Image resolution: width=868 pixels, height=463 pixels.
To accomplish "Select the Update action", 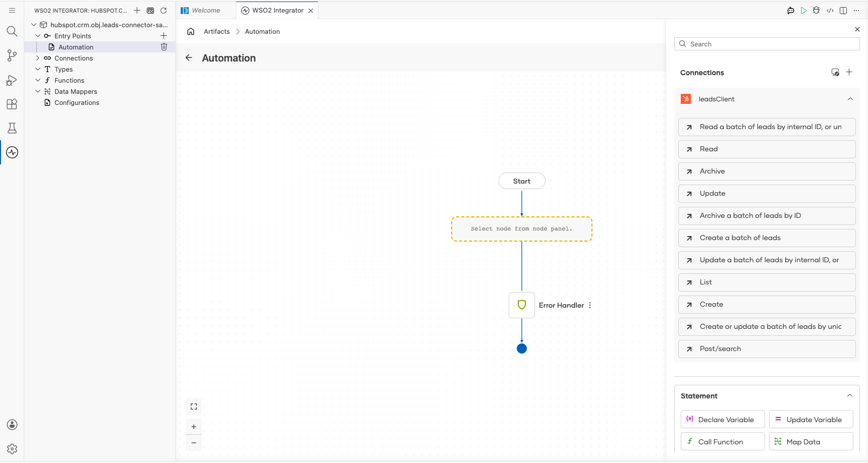I will pyautogui.click(x=767, y=193).
